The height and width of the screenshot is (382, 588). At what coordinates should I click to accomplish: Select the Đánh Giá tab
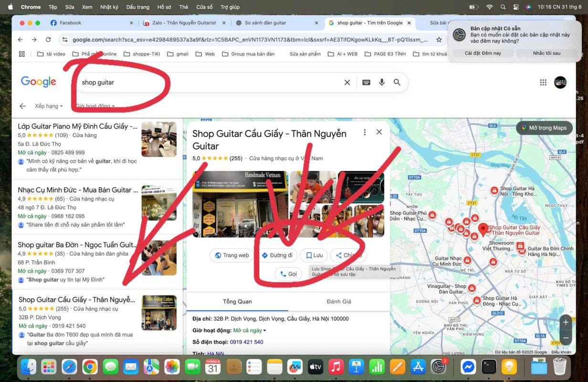tap(339, 301)
